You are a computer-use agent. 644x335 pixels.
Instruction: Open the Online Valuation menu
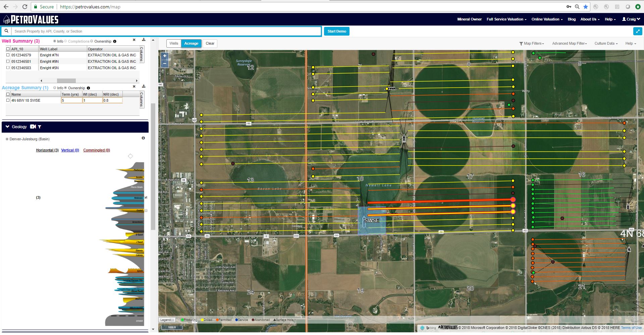[547, 19]
